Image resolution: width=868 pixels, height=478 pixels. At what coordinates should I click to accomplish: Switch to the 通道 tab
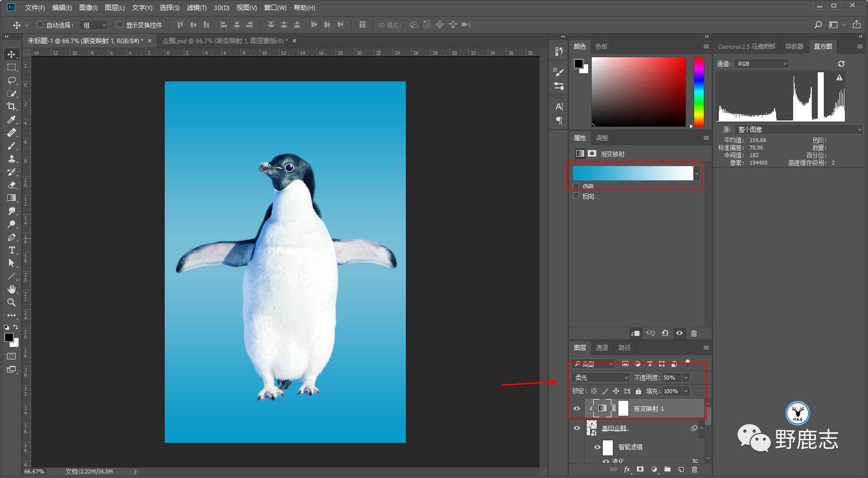[602, 347]
